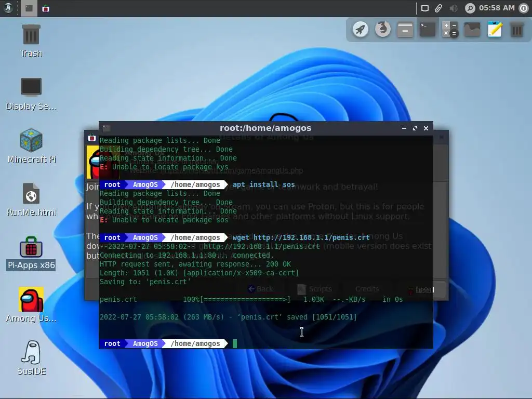
Task: Click the terminal prompt input cursor
Action: [x=235, y=343]
